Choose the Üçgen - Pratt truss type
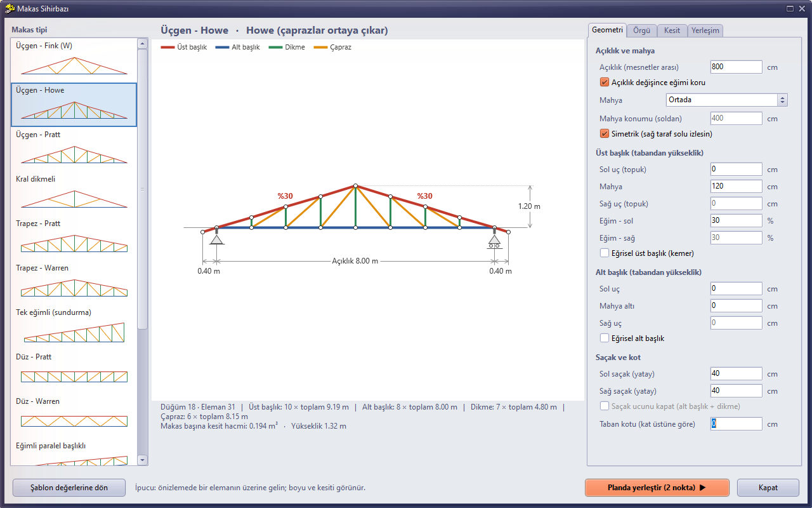Screen dimensions: 812x508 74,154
